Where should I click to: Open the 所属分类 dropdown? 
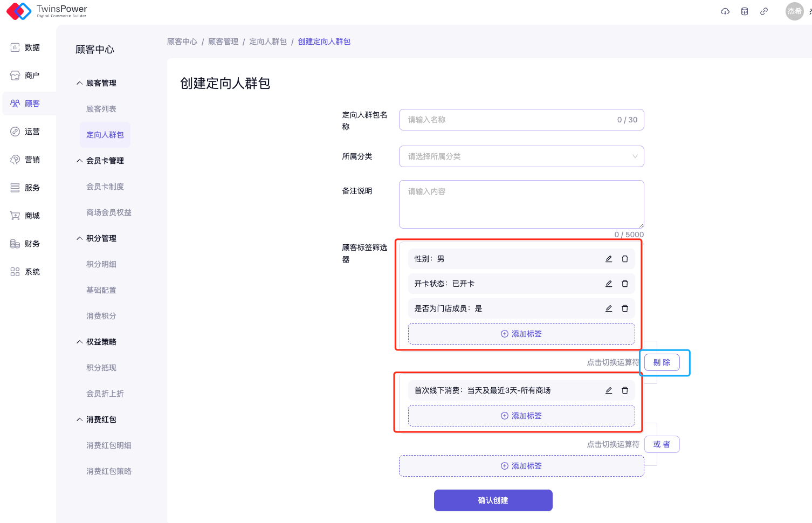click(521, 156)
